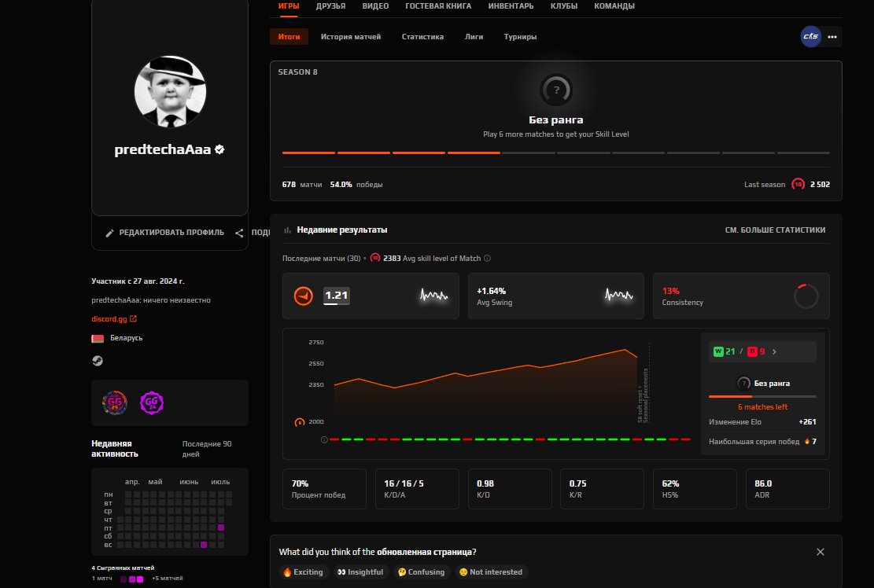Open the three-dots more options menu
Viewport: 874px width, 588px height.
832,37
